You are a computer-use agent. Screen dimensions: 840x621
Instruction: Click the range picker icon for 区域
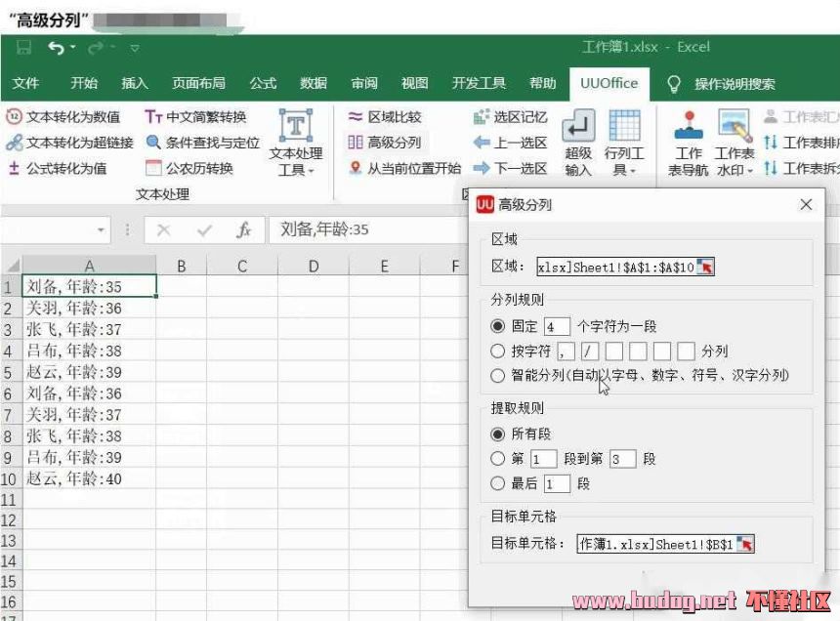(705, 267)
